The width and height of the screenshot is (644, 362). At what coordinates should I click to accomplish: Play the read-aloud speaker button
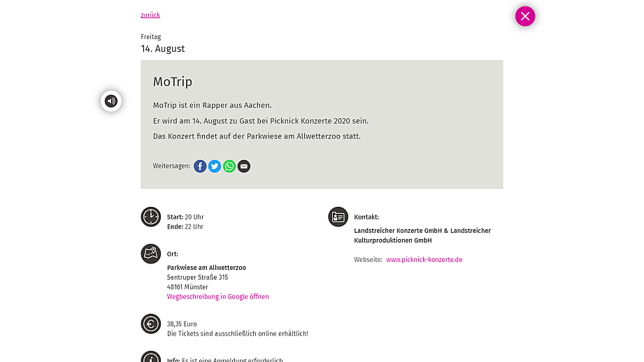(111, 101)
